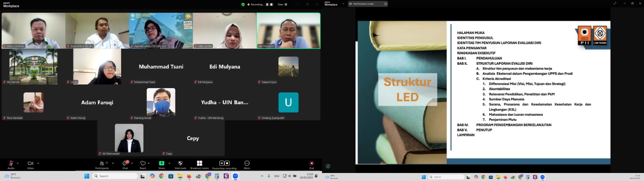The width and height of the screenshot is (644, 181).
Task: Select Hari Purnomo's screen tab
Action: pos(363,4)
